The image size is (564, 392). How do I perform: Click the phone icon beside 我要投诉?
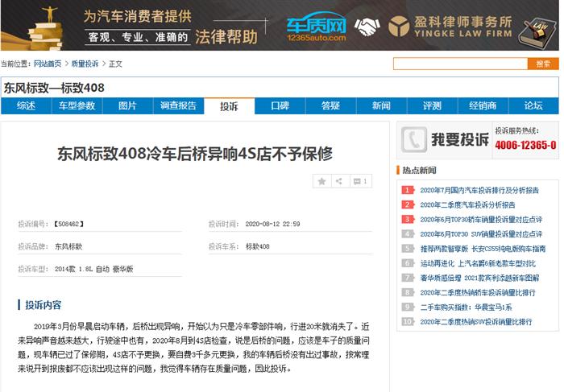point(414,139)
